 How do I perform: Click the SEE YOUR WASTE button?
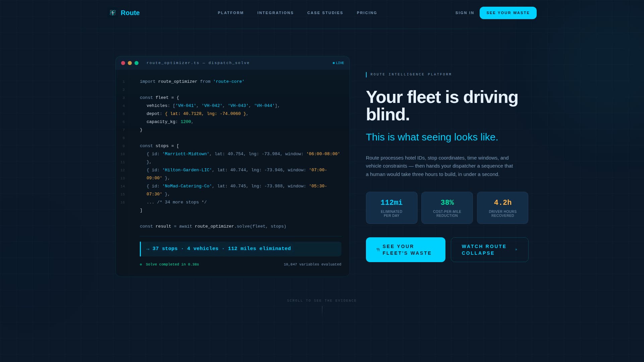coord(508,13)
